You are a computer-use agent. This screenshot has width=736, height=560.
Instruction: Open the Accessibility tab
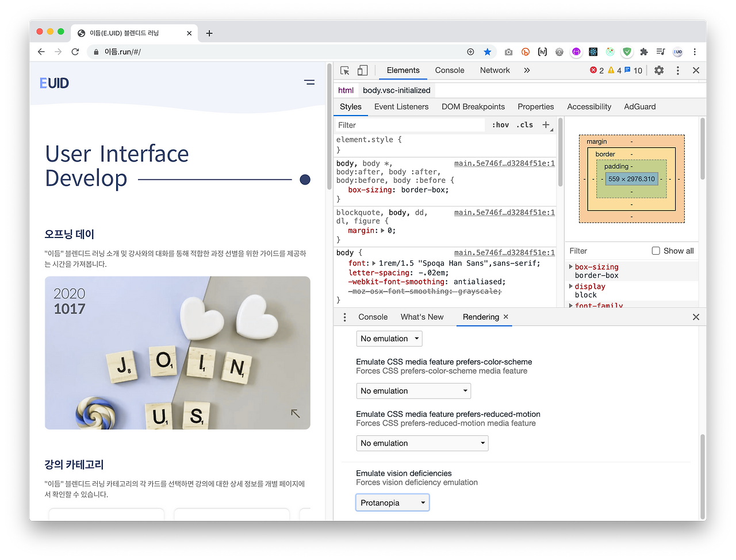(589, 107)
